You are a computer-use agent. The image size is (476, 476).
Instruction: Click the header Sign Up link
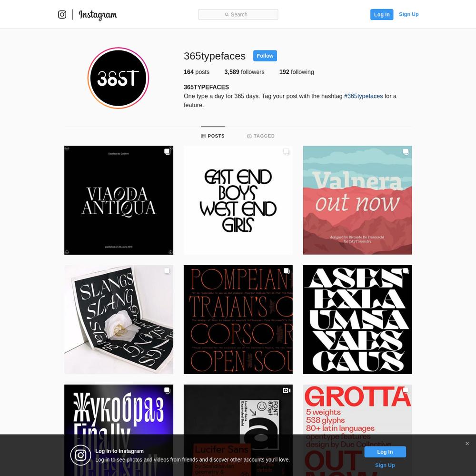pos(408,14)
